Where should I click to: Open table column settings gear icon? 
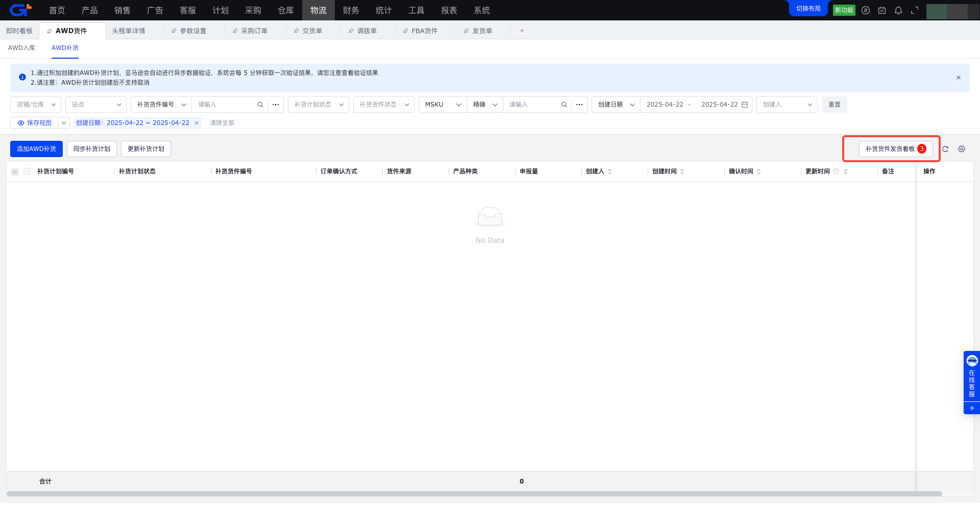coord(962,149)
